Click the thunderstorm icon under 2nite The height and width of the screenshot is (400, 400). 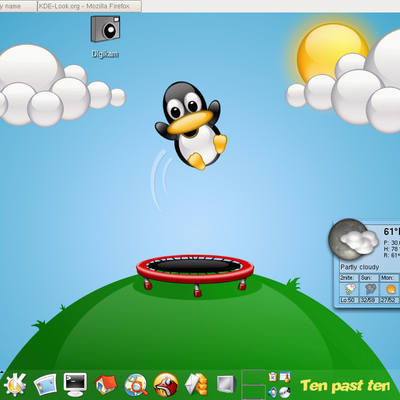(349, 289)
